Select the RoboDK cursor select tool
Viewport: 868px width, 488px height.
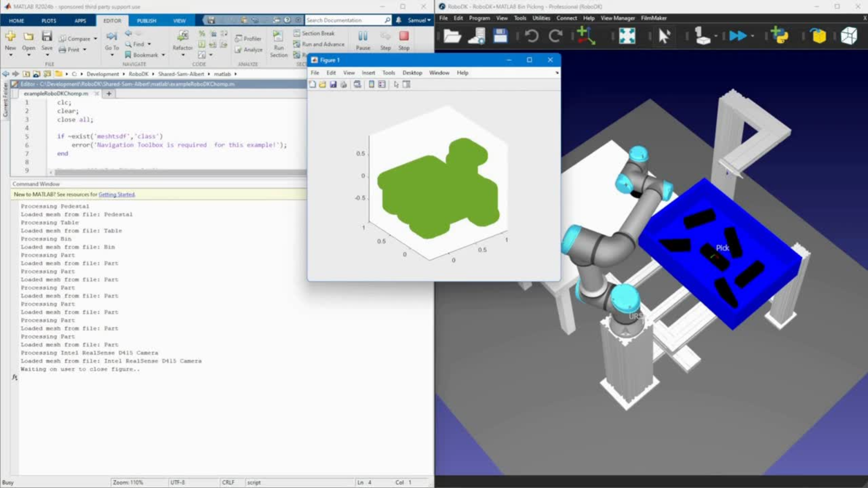click(664, 36)
